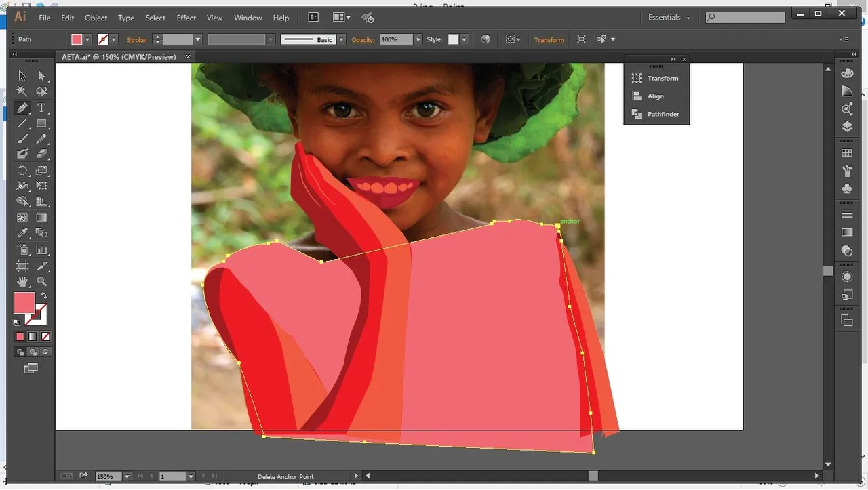Select the Symbol Sprayer tool

(x=22, y=250)
